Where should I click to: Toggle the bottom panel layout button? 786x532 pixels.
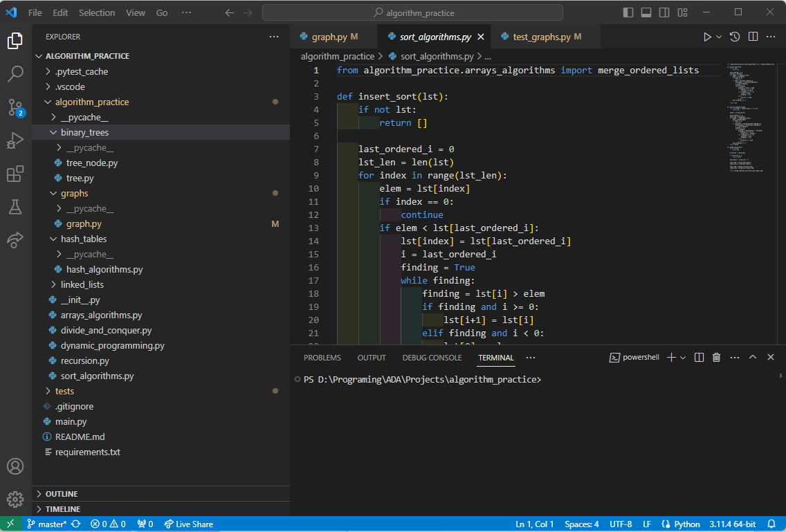646,12
